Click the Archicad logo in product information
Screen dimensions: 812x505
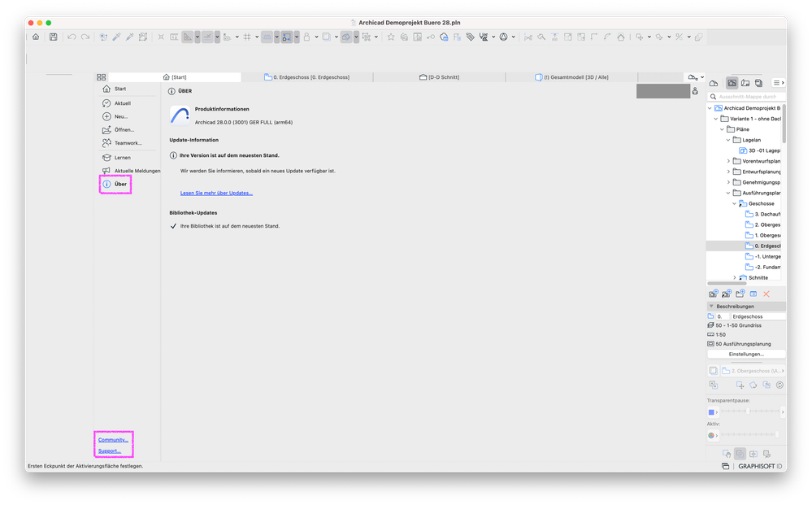[180, 115]
